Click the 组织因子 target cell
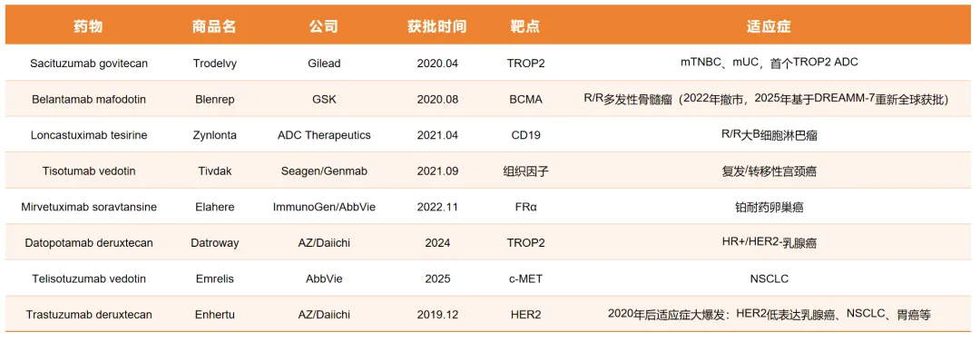This screenshot has width=980, height=342. pyautogui.click(x=525, y=171)
